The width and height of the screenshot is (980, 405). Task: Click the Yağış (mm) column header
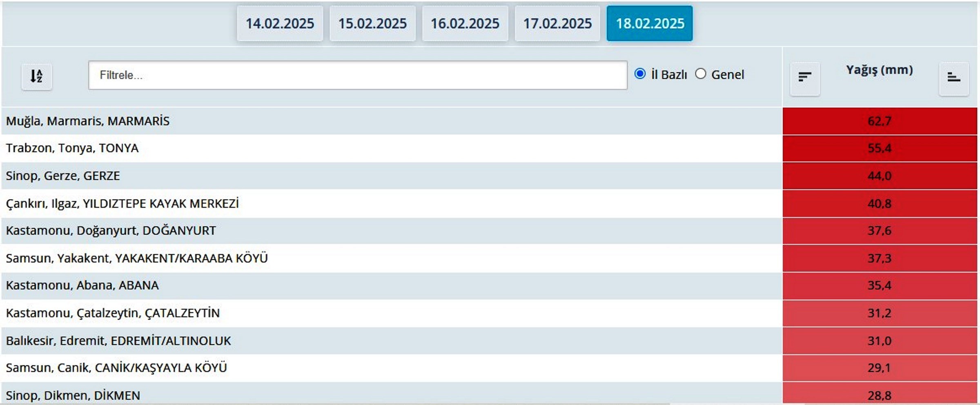(x=879, y=70)
